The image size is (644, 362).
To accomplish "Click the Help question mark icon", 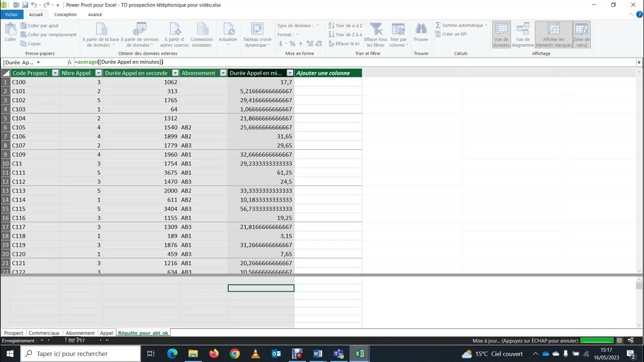I will 639,15.
